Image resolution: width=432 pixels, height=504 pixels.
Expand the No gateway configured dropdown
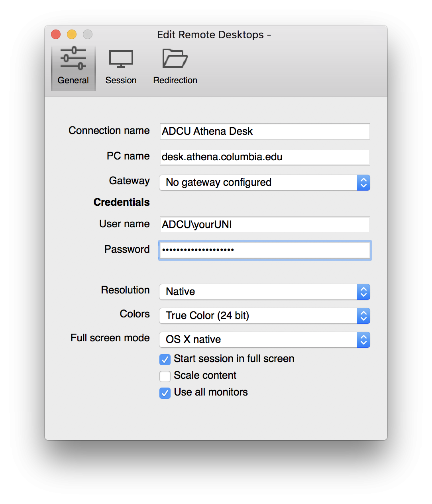(265, 183)
